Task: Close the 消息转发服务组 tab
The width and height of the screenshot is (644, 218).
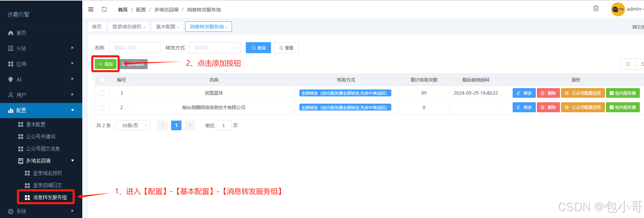Action: point(226,27)
